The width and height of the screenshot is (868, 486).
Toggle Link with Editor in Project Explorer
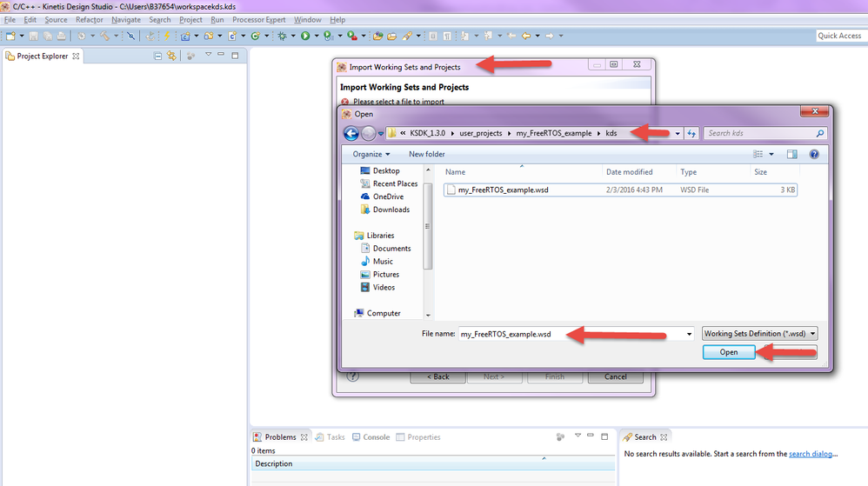[171, 56]
